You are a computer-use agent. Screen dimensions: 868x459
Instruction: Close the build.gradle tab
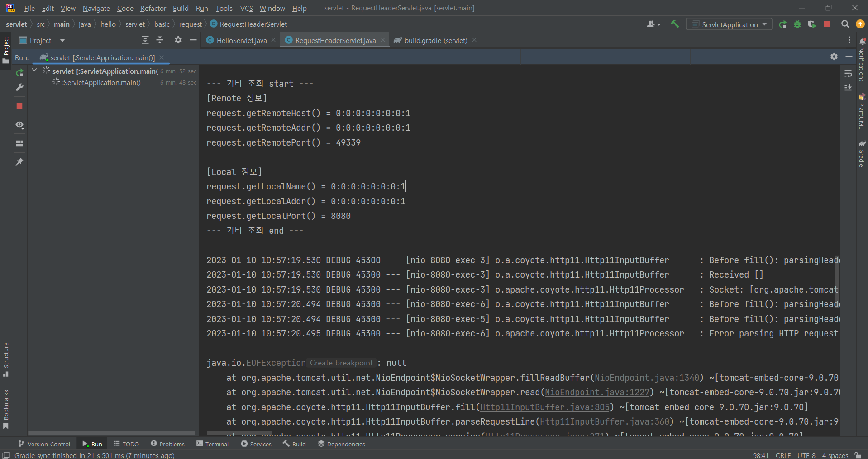click(474, 40)
